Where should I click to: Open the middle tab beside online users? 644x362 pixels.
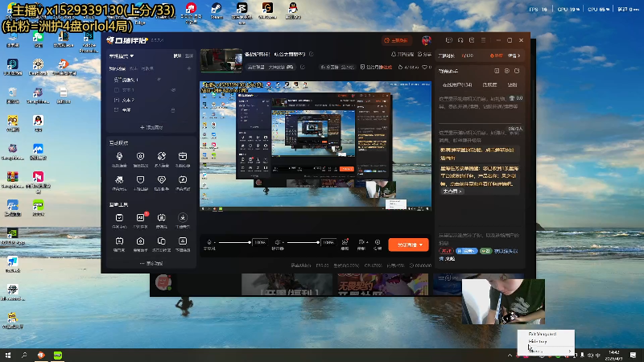pos(489,85)
